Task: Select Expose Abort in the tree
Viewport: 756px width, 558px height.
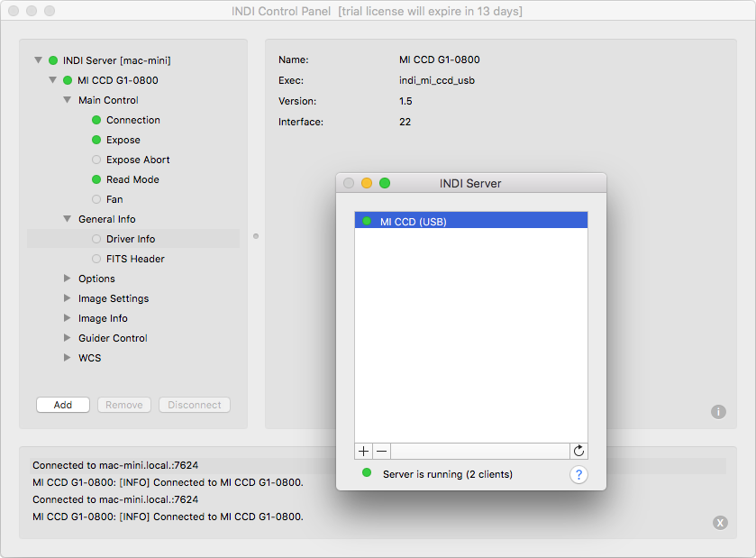Action: 138,160
